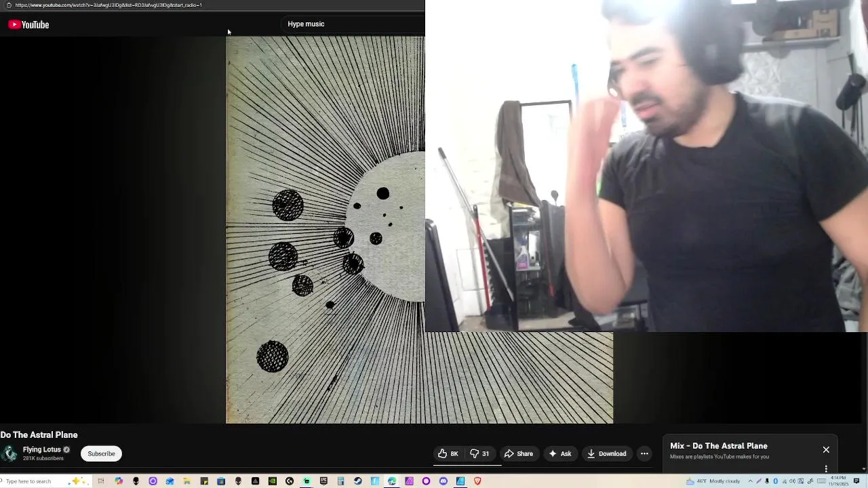Close the Mix - Do The Astral Plane panel
This screenshot has width=868, height=488.
pyautogui.click(x=826, y=450)
